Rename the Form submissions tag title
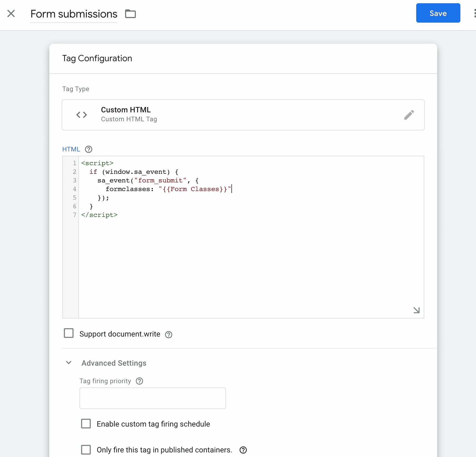This screenshot has height=457, width=476. point(74,14)
